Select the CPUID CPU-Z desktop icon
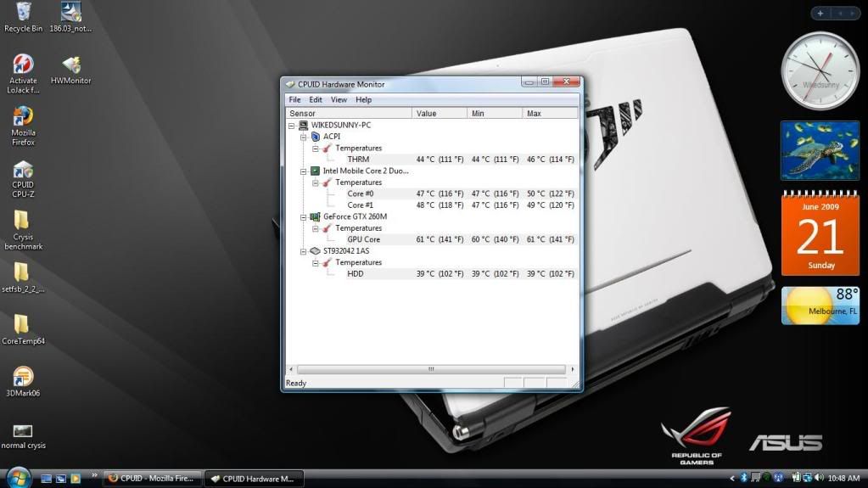868x488 pixels. pos(23,178)
